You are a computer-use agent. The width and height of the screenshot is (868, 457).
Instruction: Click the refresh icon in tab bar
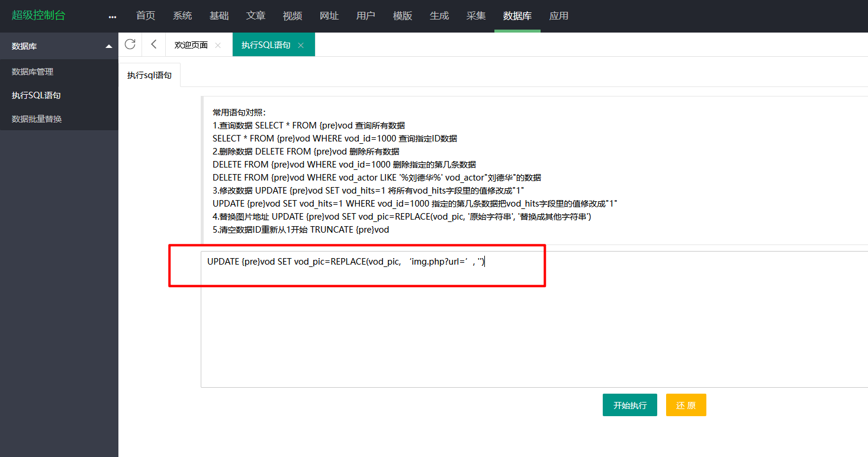click(x=130, y=44)
